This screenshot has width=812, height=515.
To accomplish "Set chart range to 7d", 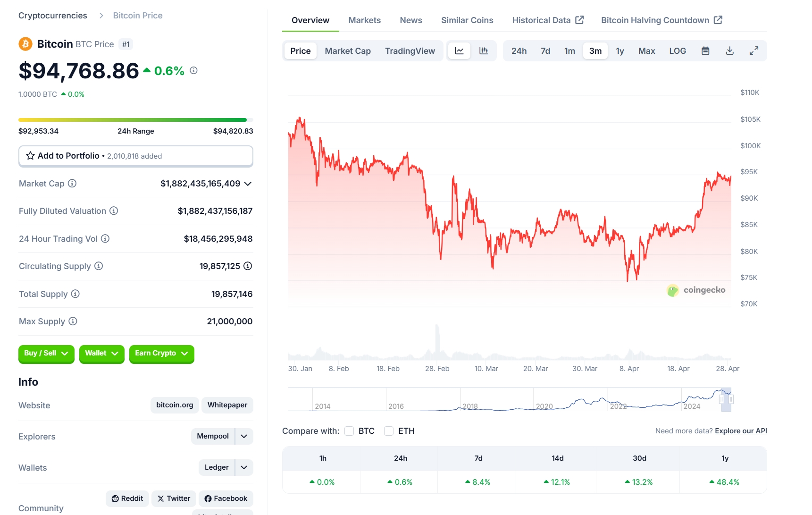I will (x=545, y=51).
